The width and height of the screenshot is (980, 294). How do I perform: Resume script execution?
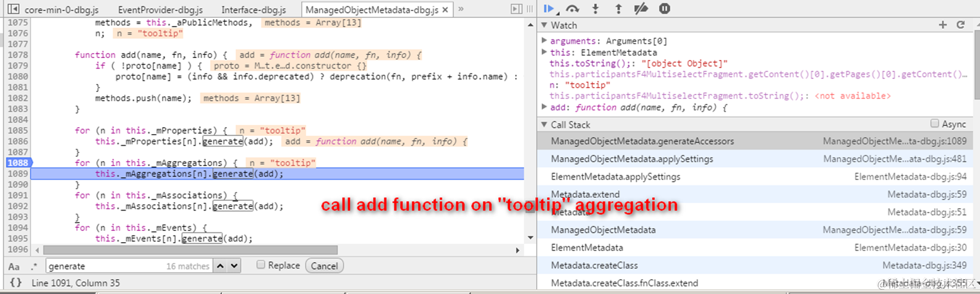(x=548, y=9)
